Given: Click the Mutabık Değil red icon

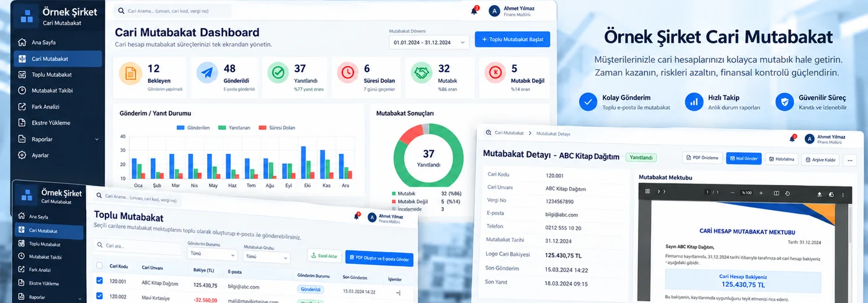Looking at the screenshot, I should 495,73.
